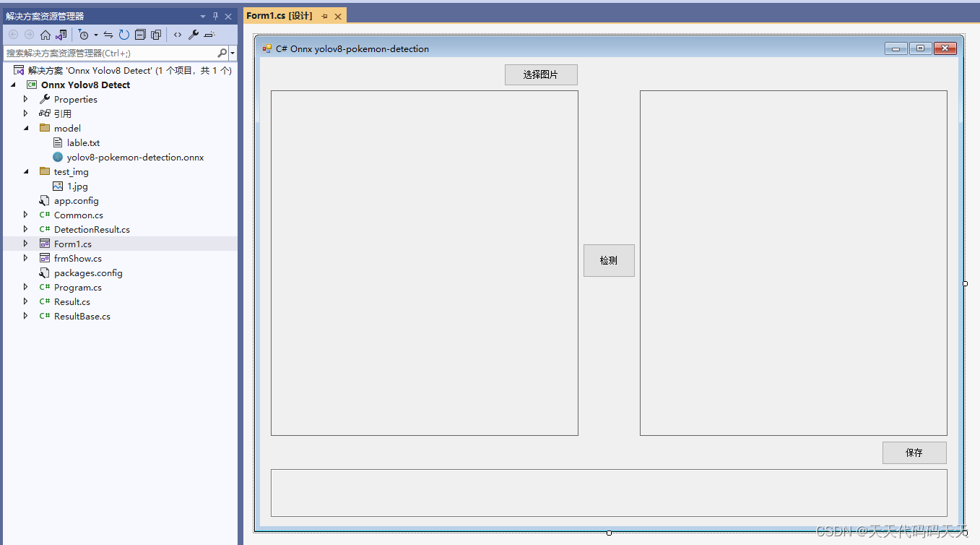This screenshot has height=545, width=980.
Task: Pin the Form1.cs design tab
Action: click(324, 16)
